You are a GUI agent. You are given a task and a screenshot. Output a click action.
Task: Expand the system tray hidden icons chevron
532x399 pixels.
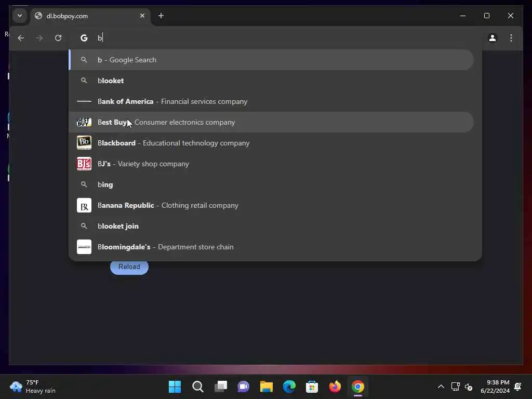coord(441,387)
